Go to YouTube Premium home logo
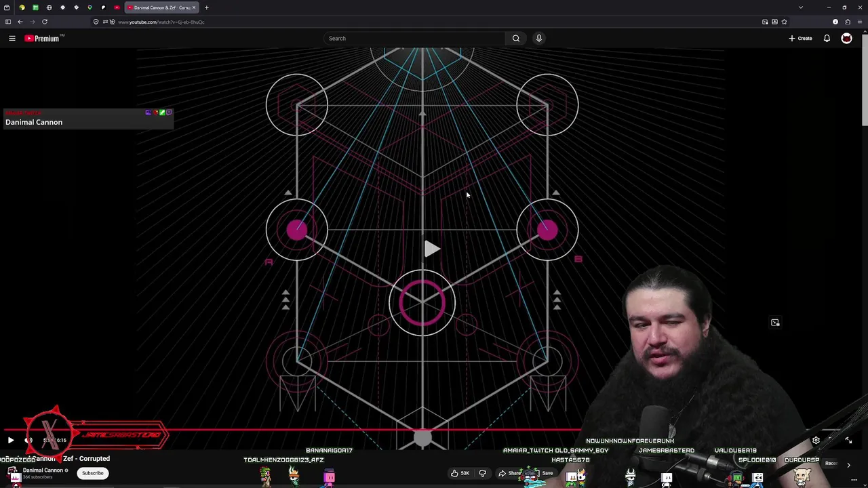This screenshot has height=488, width=868. tap(42, 39)
